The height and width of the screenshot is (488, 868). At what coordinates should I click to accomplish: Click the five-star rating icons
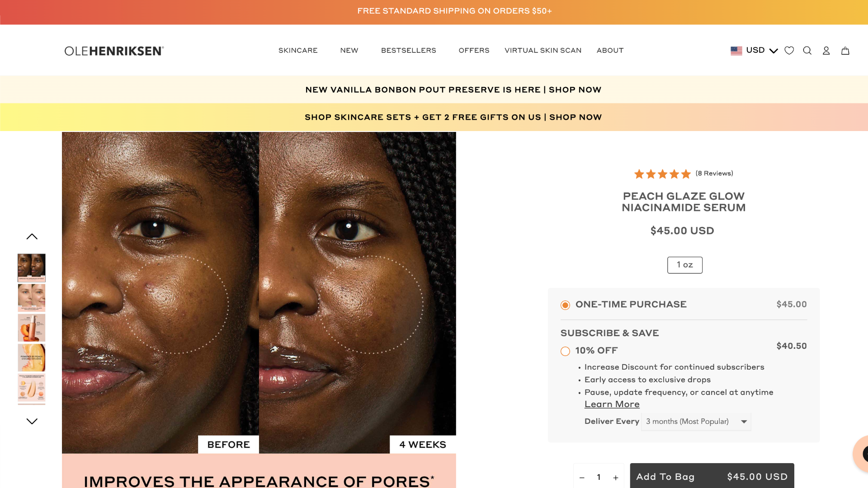tap(663, 174)
